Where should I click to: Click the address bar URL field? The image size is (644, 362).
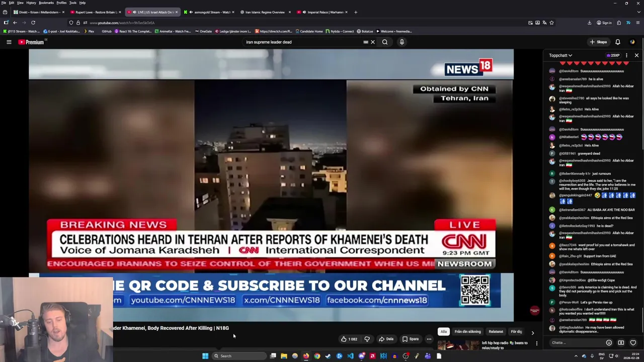pyautogui.click(x=302, y=23)
